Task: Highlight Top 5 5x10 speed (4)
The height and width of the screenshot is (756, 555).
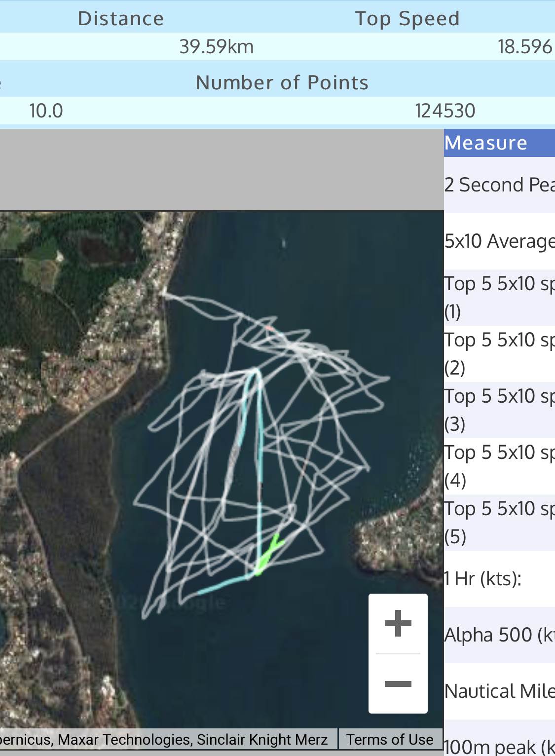Action: (499, 466)
